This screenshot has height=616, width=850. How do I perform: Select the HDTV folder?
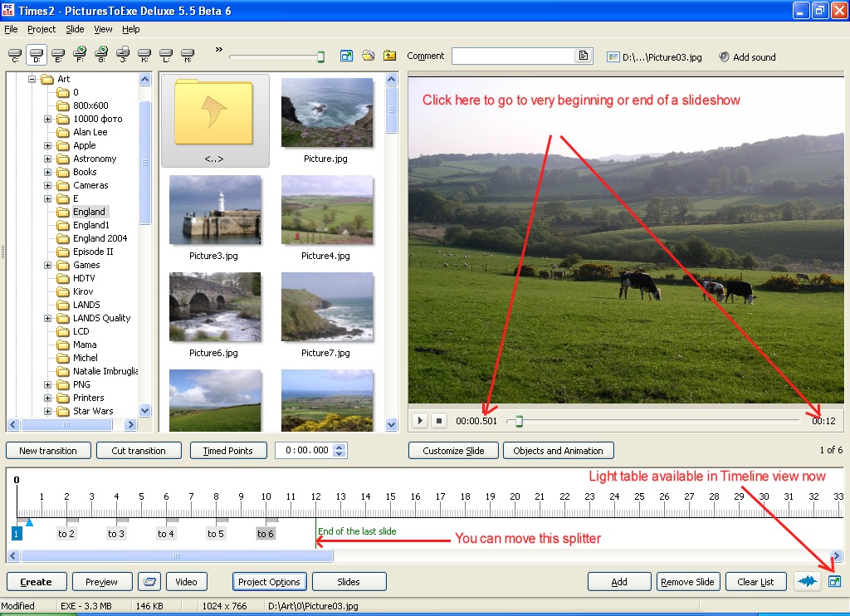[x=84, y=278]
